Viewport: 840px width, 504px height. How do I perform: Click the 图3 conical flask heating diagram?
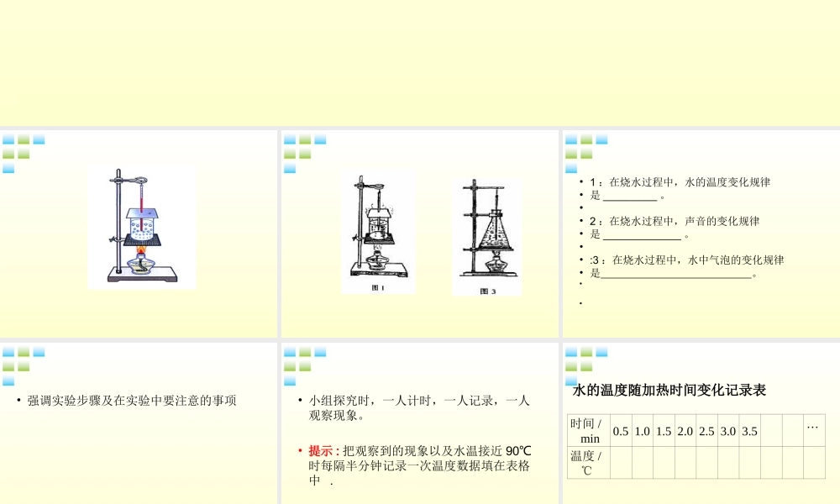click(x=487, y=237)
